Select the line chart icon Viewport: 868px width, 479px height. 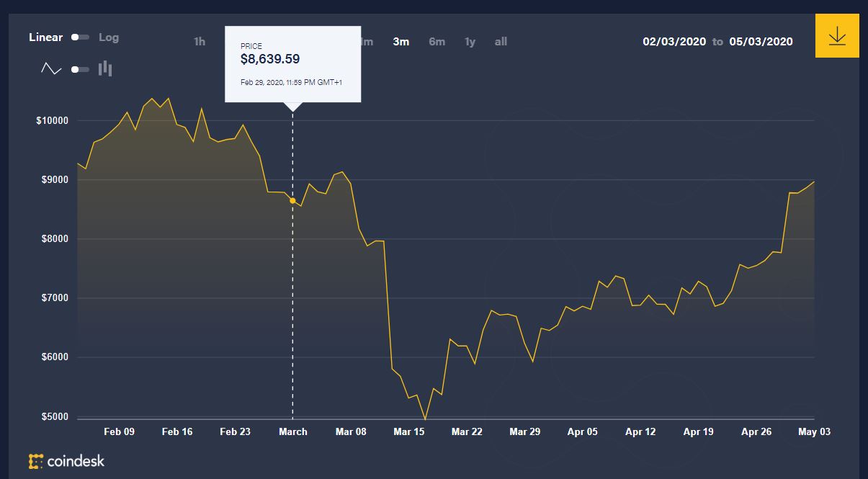click(52, 68)
